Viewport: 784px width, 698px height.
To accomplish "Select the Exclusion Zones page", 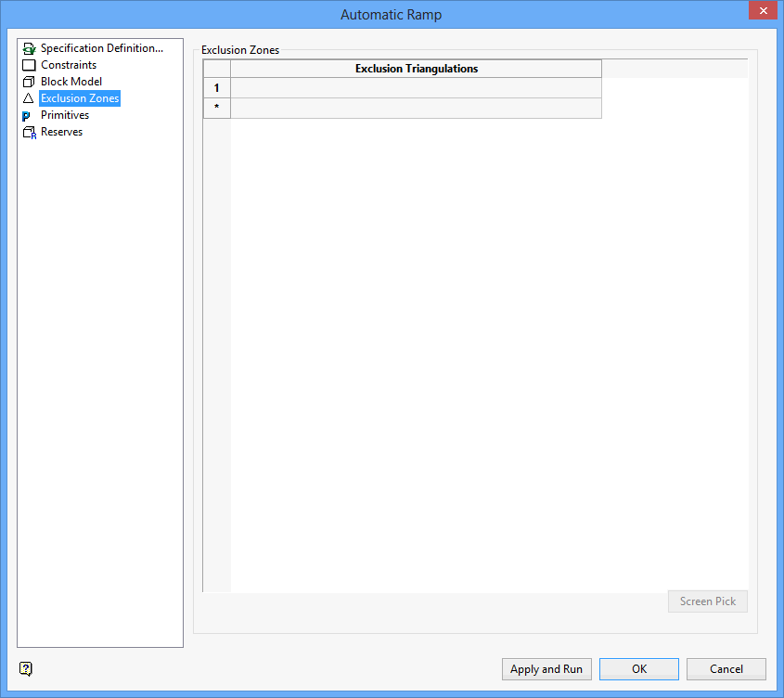I will [x=80, y=98].
